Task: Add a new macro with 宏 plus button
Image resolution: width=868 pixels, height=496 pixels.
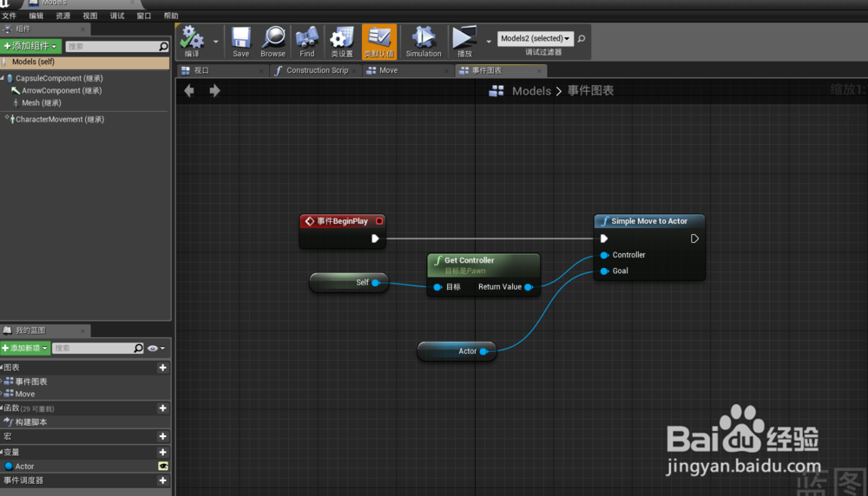Action: [x=163, y=436]
